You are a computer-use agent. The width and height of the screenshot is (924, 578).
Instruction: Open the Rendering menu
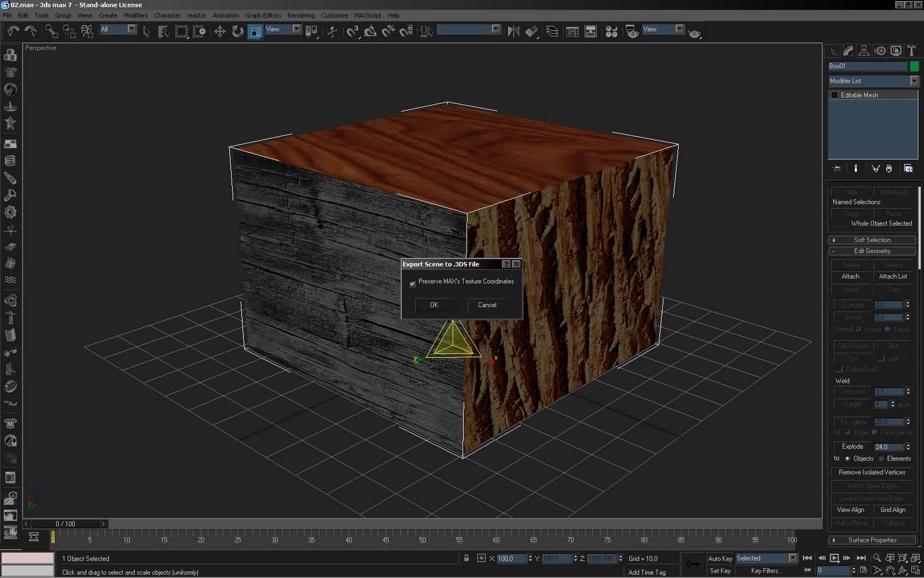301,16
